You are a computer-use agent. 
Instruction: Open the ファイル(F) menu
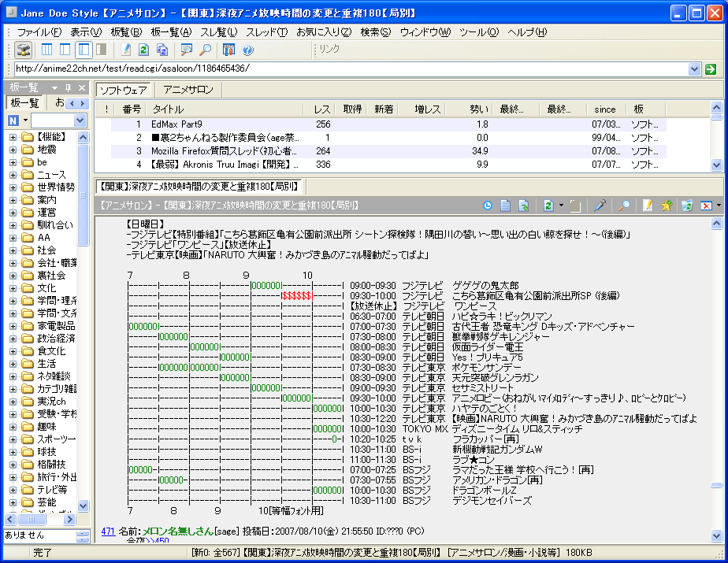pyautogui.click(x=39, y=32)
